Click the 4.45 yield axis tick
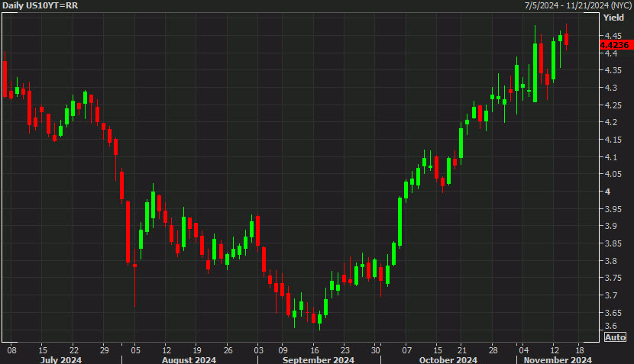The image size is (634, 364). (x=613, y=36)
